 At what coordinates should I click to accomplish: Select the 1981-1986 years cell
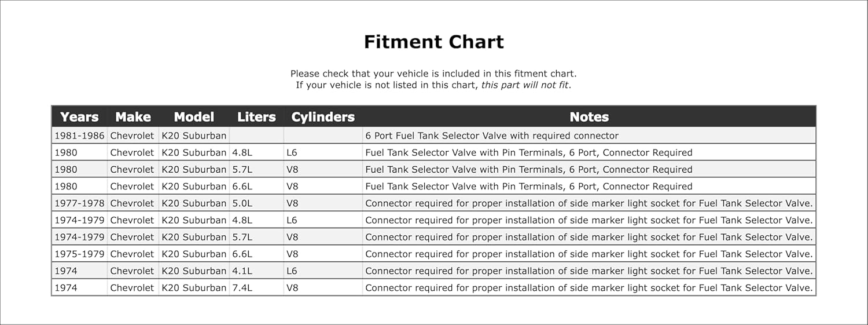79,136
